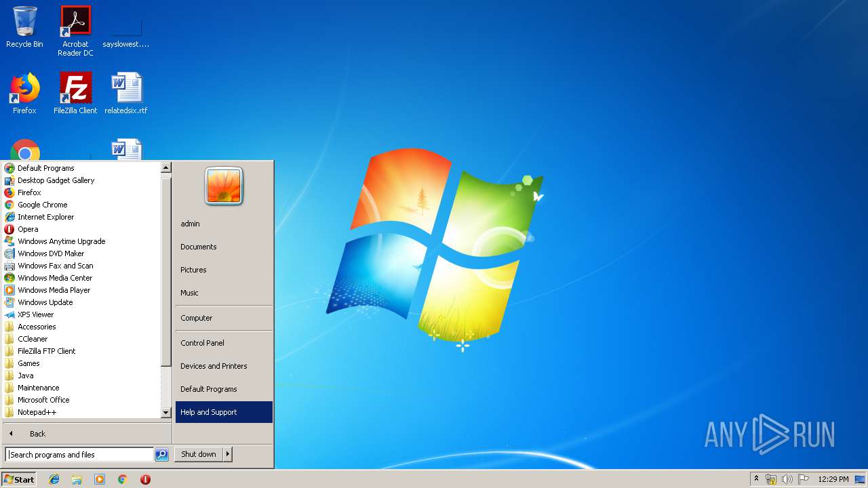Expand the Maintenance folder
Viewport: 868px width, 488px height.
83,388
